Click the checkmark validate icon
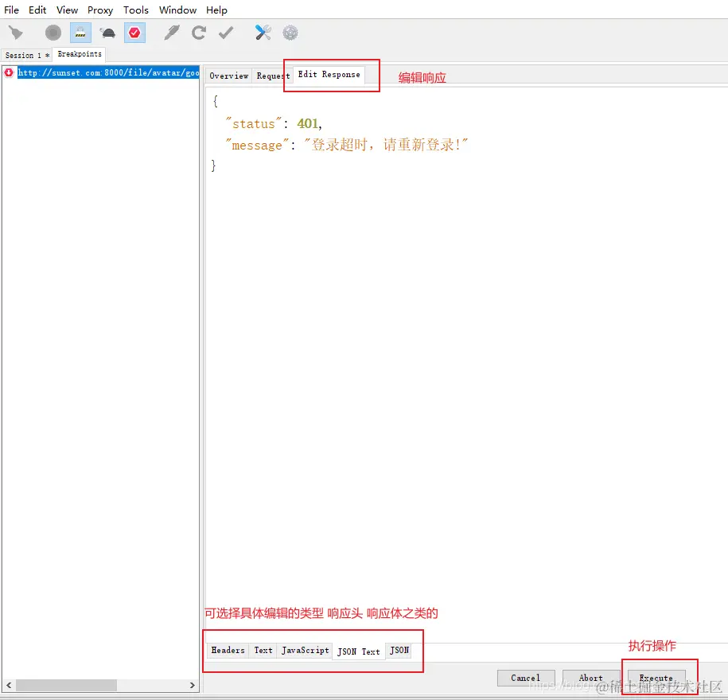Viewport: 728px width, 700px height. pos(226,33)
